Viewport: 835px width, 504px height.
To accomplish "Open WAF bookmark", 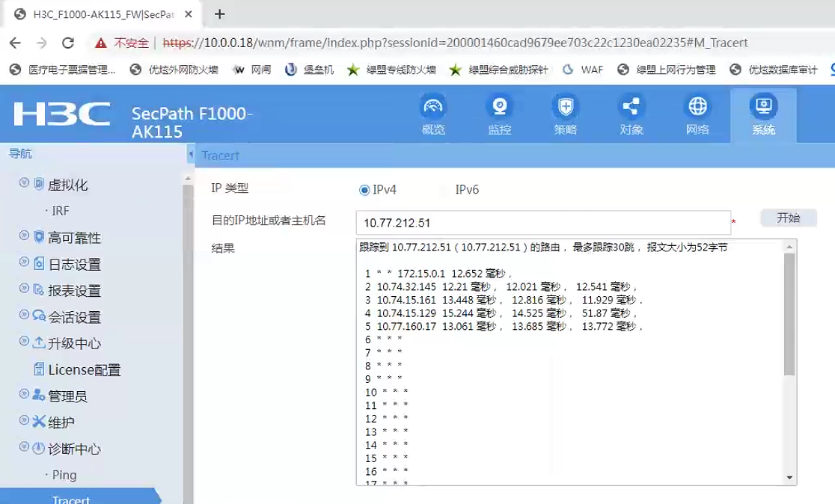I will [583, 70].
